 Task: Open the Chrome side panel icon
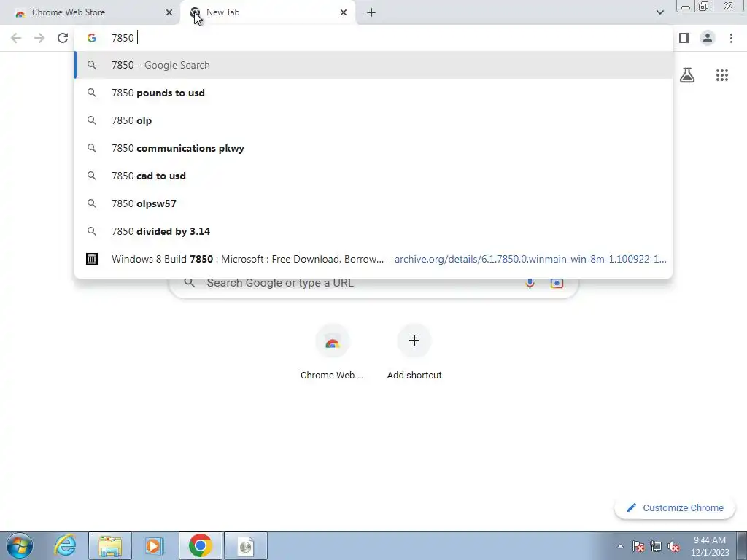tap(684, 38)
